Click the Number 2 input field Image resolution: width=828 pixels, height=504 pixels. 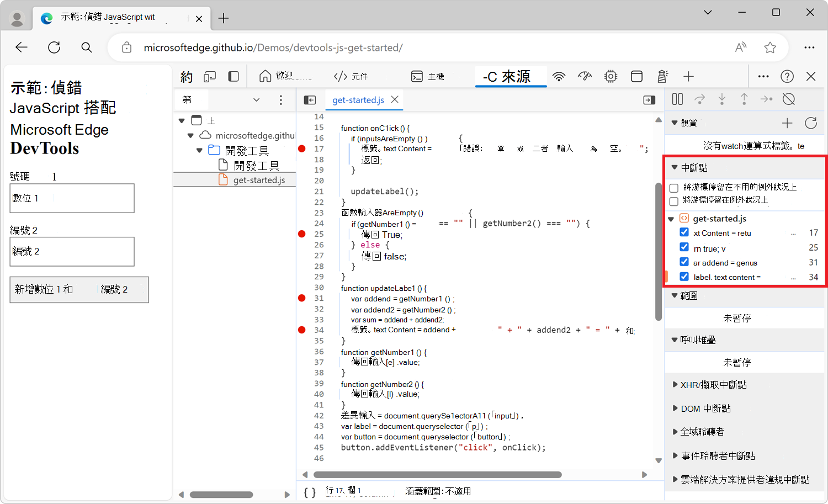pos(72,251)
